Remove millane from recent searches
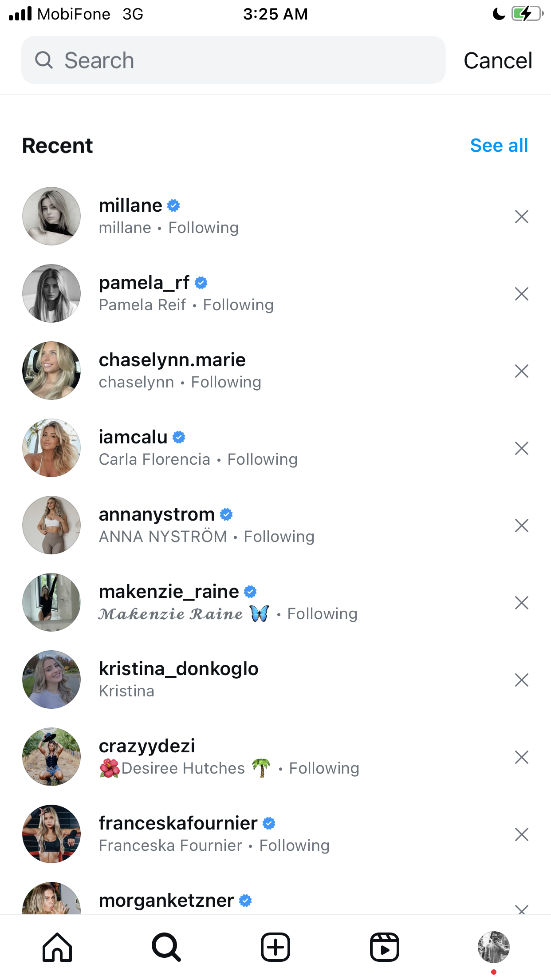Viewport: 551px width, 980px height. [x=522, y=217]
